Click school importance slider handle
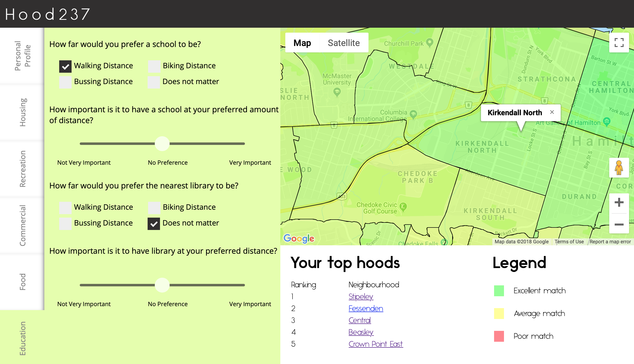Viewport: 634px width, 364px height. tap(162, 144)
